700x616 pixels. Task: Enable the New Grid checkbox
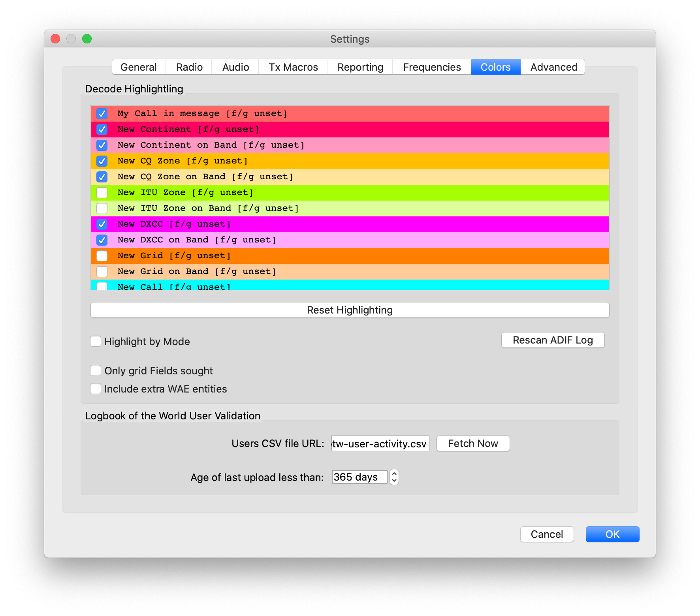pyautogui.click(x=102, y=256)
